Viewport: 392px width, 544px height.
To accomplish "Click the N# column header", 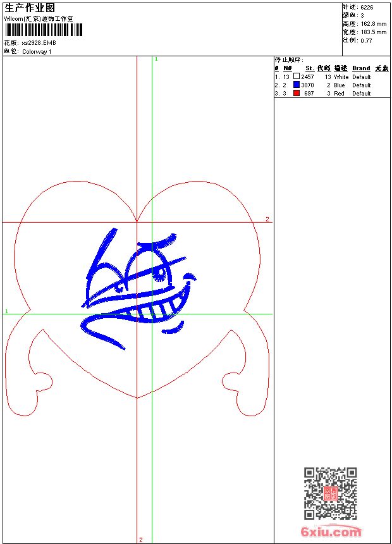I will (288, 68).
